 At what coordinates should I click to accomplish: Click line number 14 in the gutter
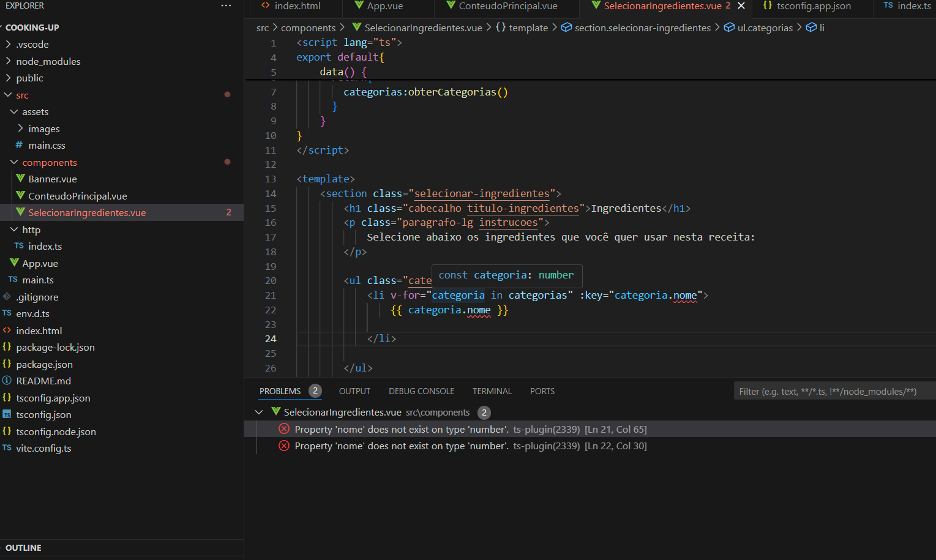pyautogui.click(x=271, y=193)
